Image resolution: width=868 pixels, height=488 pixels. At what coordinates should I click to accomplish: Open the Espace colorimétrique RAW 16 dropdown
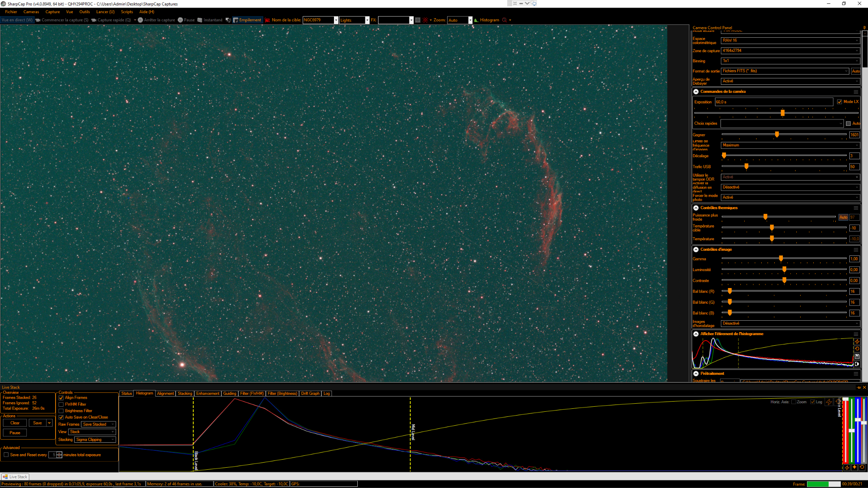[x=790, y=41]
